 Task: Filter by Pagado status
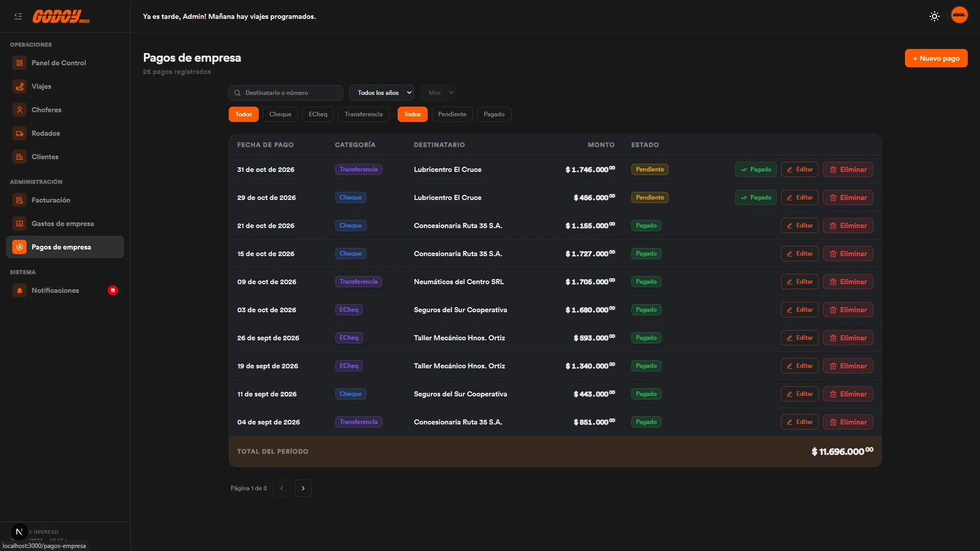tap(494, 114)
